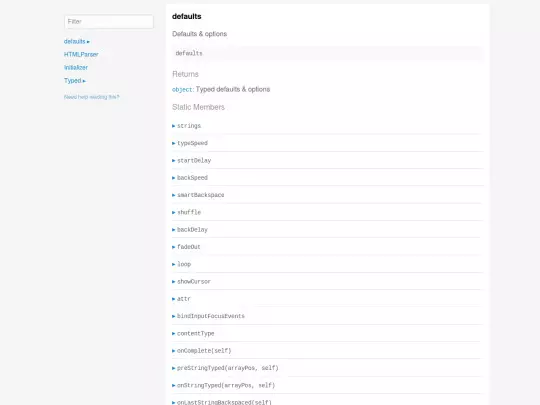The width and height of the screenshot is (540, 405).
Task: Open the HTMLParser sidebar link
Action: pyautogui.click(x=81, y=54)
